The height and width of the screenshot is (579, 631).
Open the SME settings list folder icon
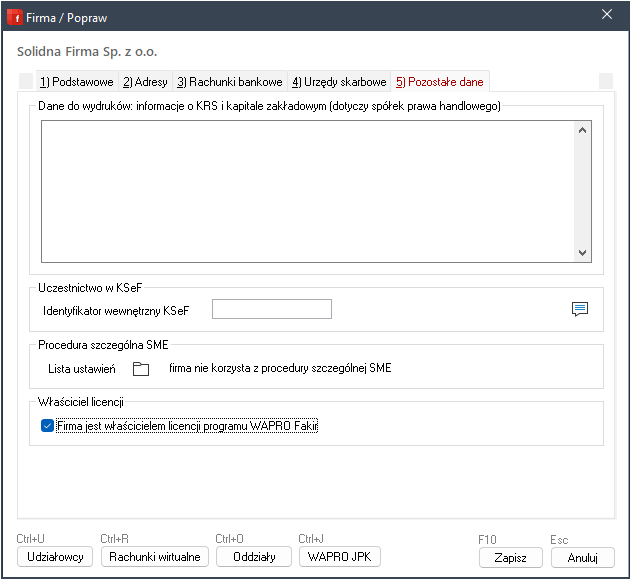pos(141,369)
